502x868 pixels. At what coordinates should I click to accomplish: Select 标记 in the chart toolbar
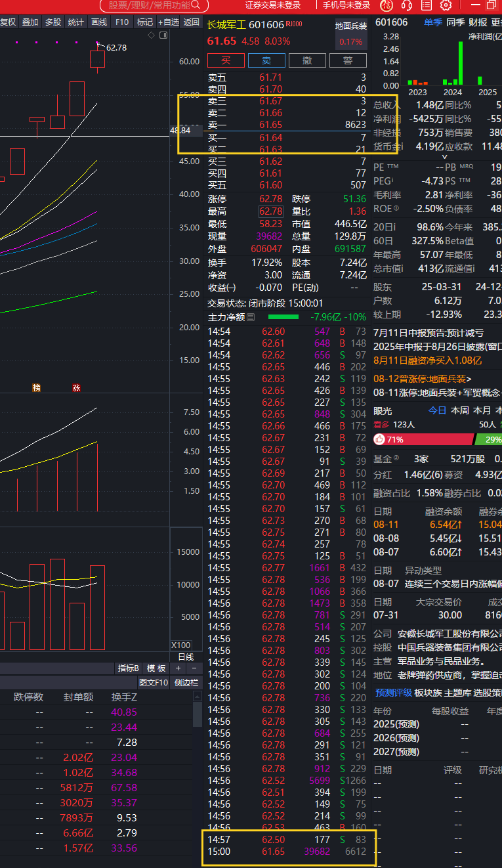point(145,22)
